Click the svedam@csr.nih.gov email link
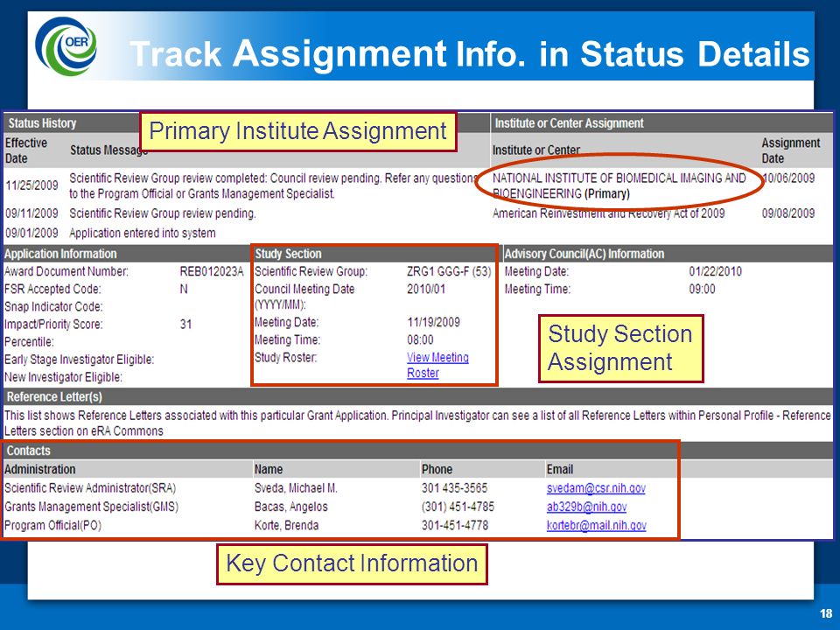This screenshot has height=630, width=840. 596,488
